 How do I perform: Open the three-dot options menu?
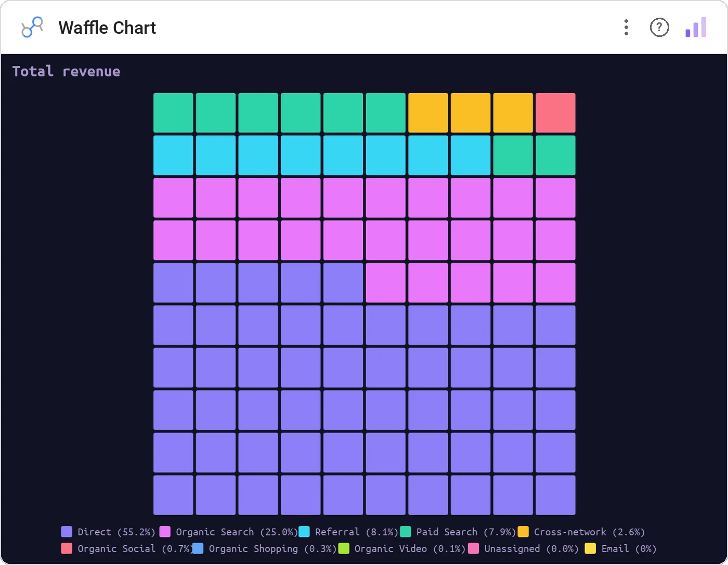627,28
